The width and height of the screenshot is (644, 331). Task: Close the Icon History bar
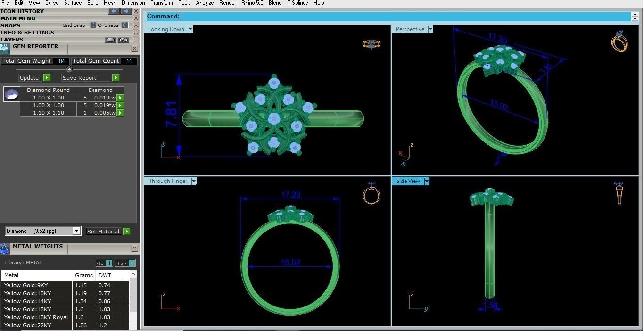136,11
